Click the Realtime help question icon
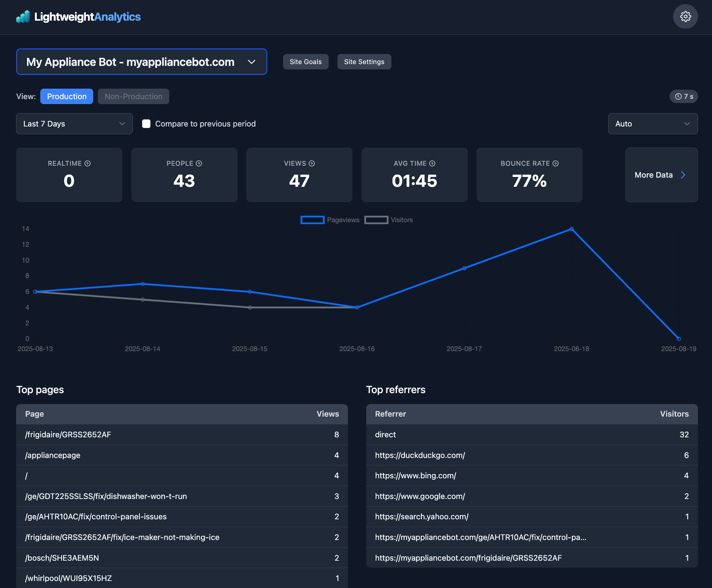The height and width of the screenshot is (588, 712). click(x=88, y=164)
